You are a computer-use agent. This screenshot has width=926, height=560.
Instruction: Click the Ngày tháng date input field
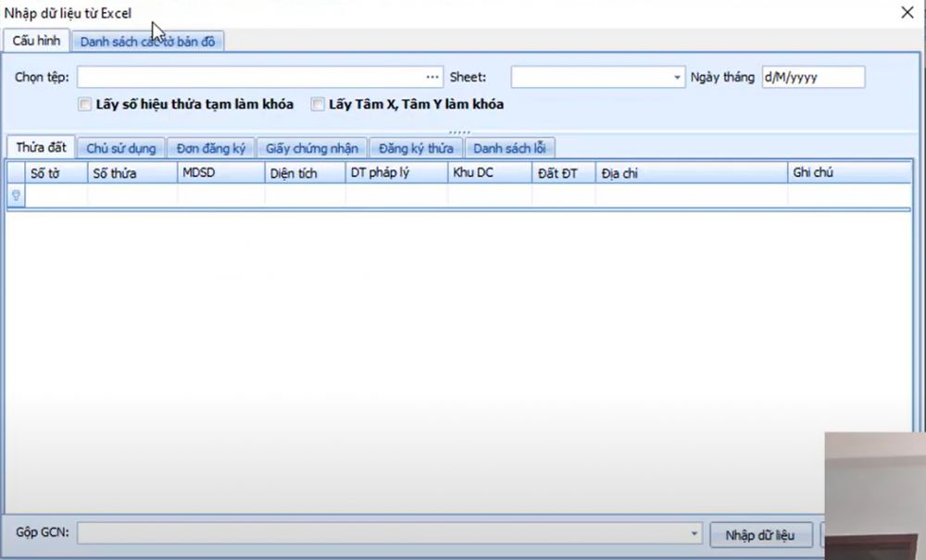[813, 77]
